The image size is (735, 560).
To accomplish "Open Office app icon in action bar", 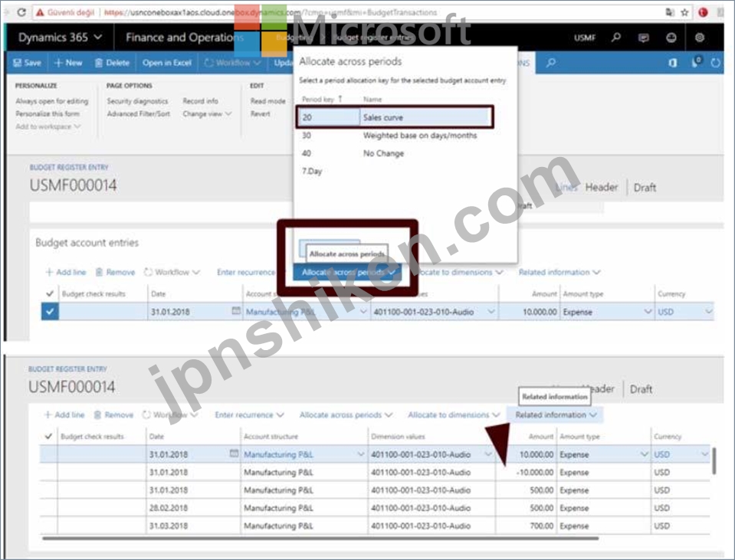I will point(673,63).
